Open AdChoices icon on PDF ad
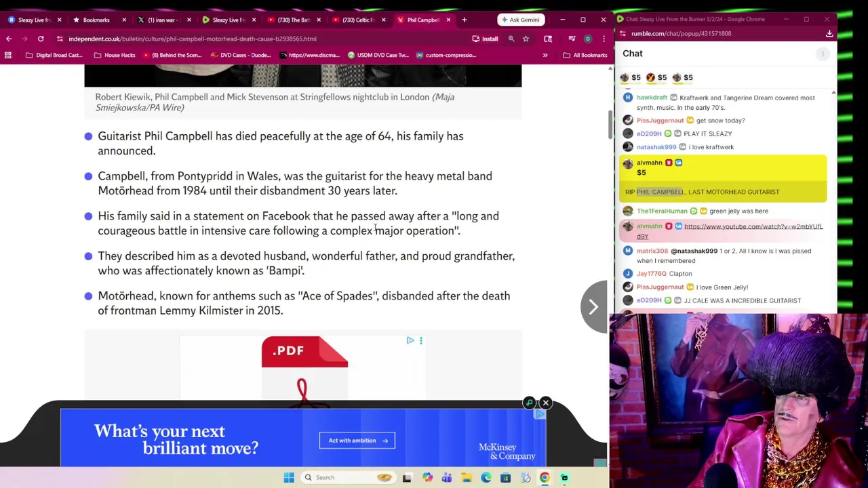868x488 pixels. [x=410, y=340]
